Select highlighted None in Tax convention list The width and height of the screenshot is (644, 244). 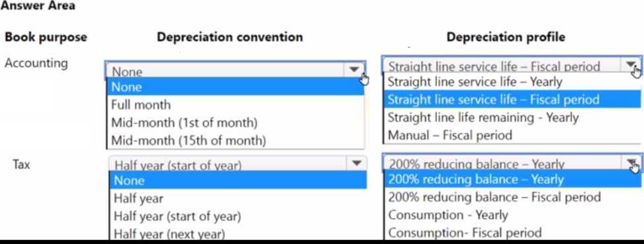pyautogui.click(x=238, y=180)
